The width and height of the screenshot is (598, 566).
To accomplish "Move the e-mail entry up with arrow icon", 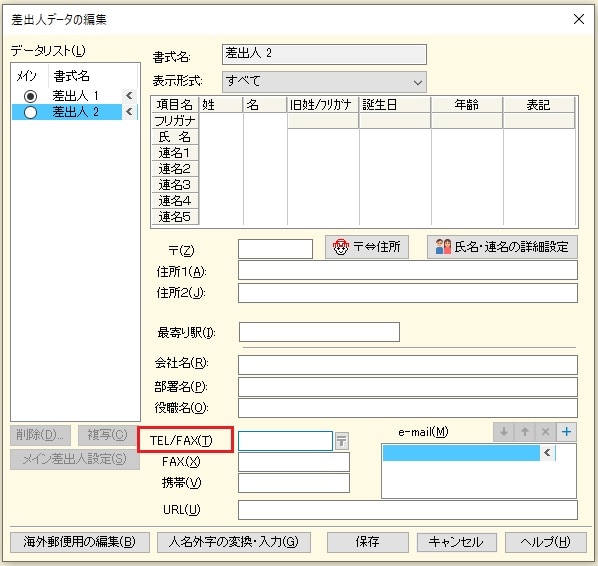I will click(x=525, y=432).
